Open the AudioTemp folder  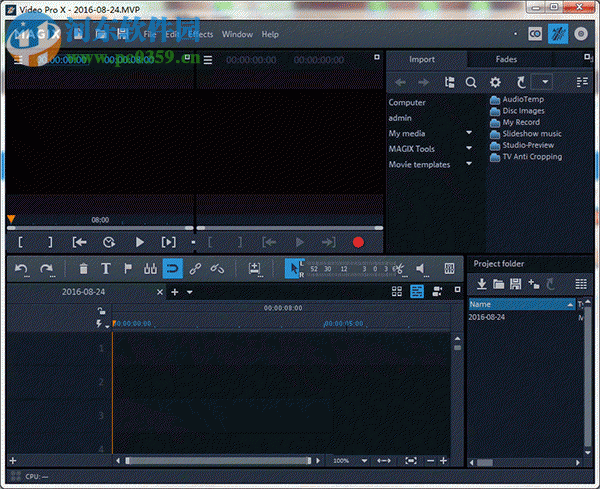(517, 99)
